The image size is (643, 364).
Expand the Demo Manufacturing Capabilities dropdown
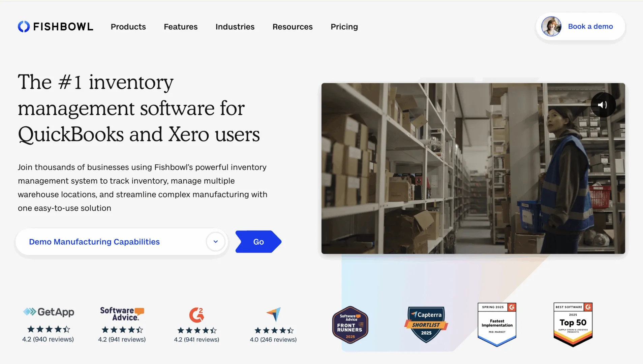(122, 242)
